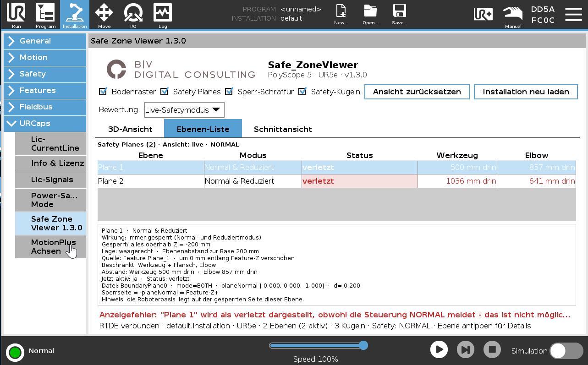Image resolution: width=588 pixels, height=365 pixels.
Task: Click Plane 2 verletzt status cell
Action: pyautogui.click(x=359, y=181)
